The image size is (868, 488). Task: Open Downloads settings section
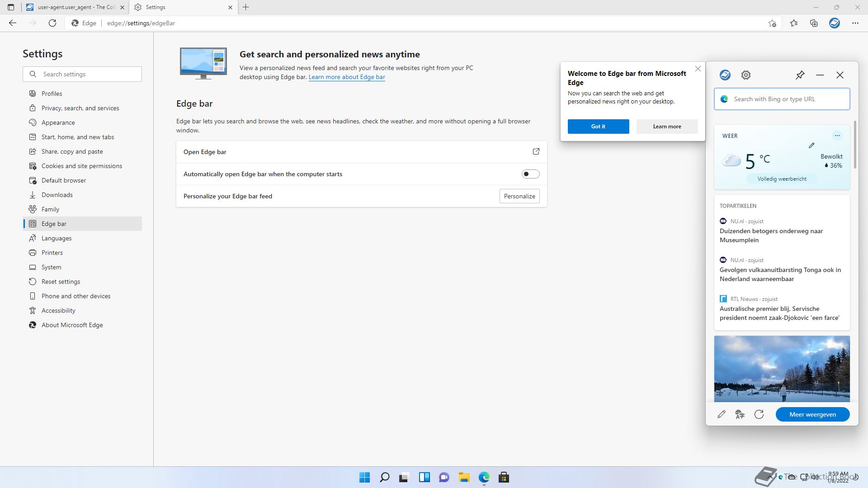tap(82, 195)
